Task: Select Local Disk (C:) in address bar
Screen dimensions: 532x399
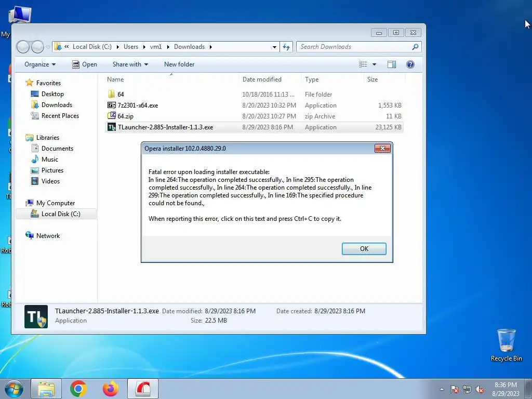Action: [92, 47]
